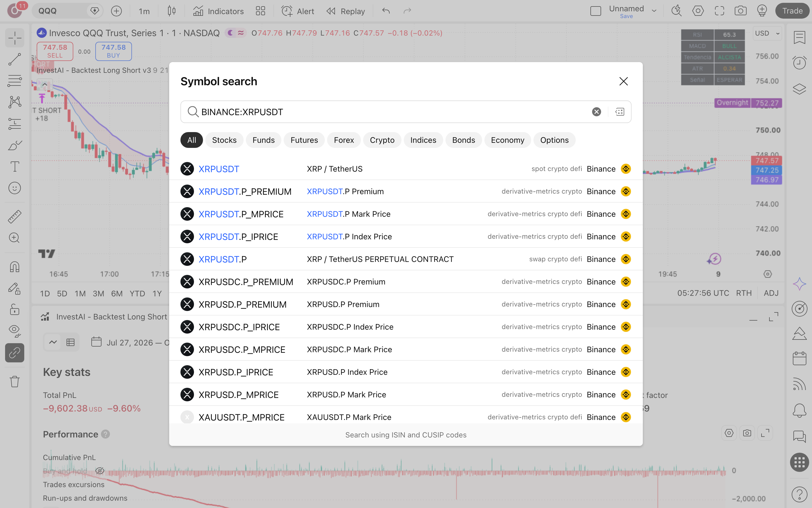
Task: Open Help center question mark
Action: click(x=799, y=494)
